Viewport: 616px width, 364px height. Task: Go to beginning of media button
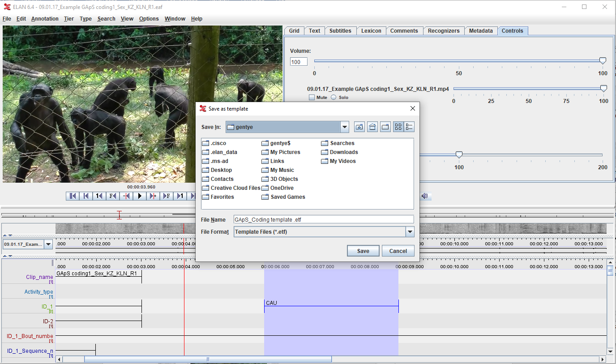pyautogui.click(x=73, y=196)
